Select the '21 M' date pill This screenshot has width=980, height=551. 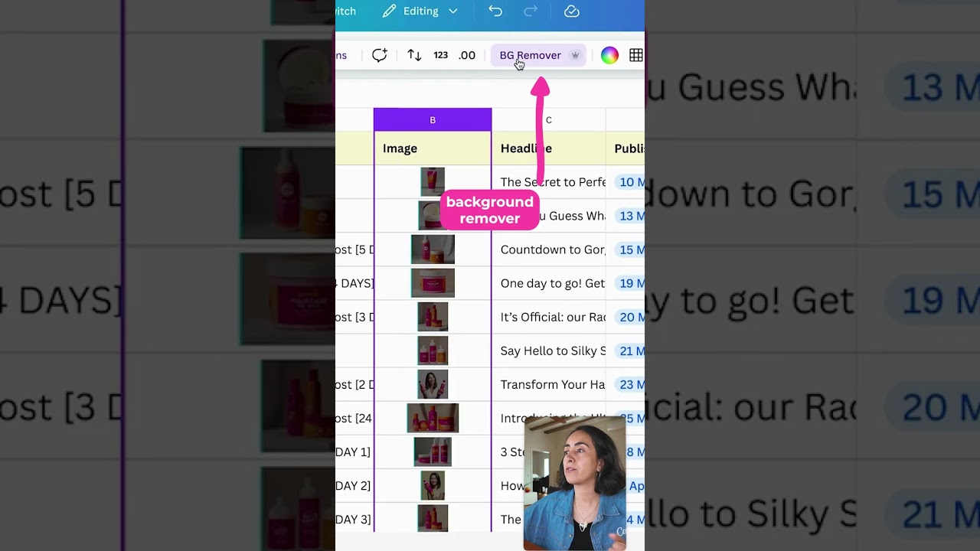pyautogui.click(x=629, y=350)
